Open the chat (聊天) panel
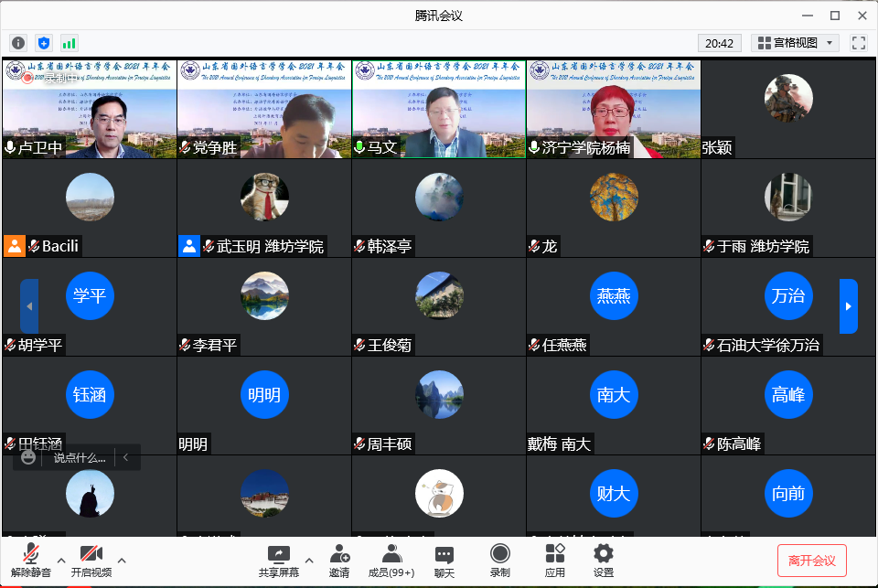 pyautogui.click(x=444, y=560)
